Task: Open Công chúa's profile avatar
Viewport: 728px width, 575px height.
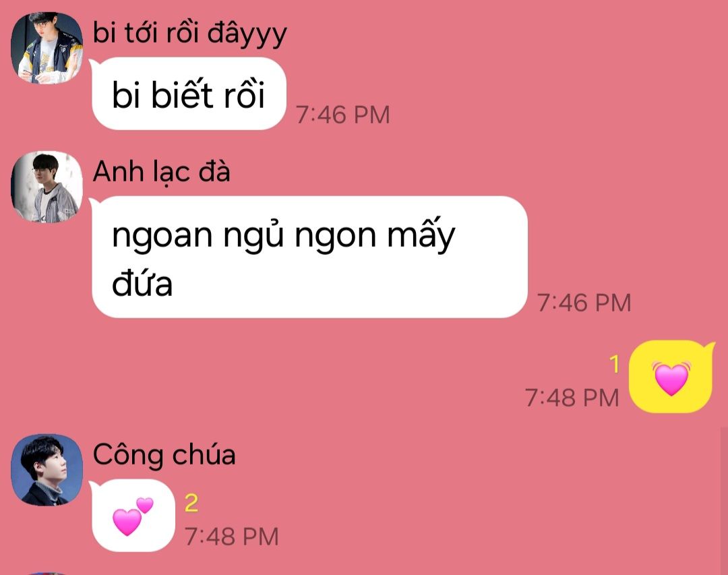Action: [x=47, y=470]
